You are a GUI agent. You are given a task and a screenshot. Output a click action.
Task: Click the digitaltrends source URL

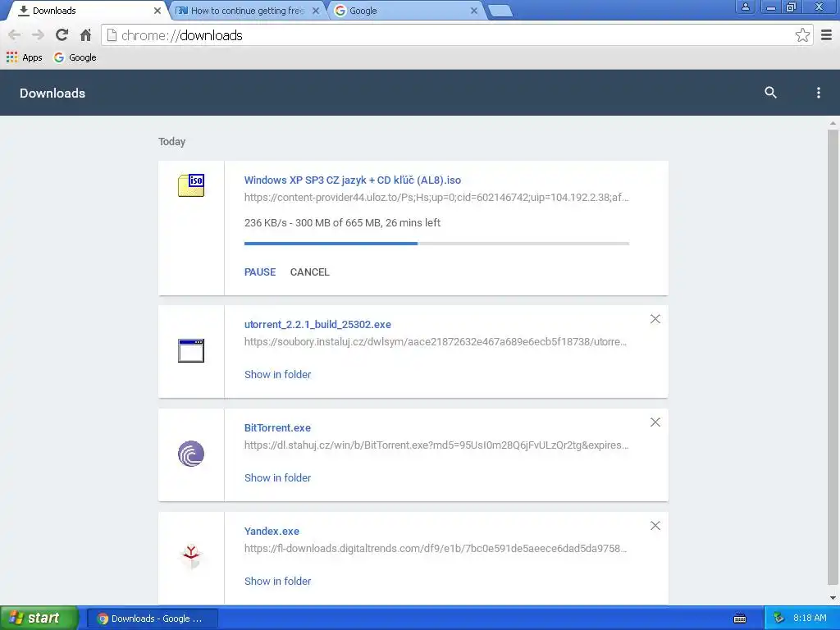(436, 548)
